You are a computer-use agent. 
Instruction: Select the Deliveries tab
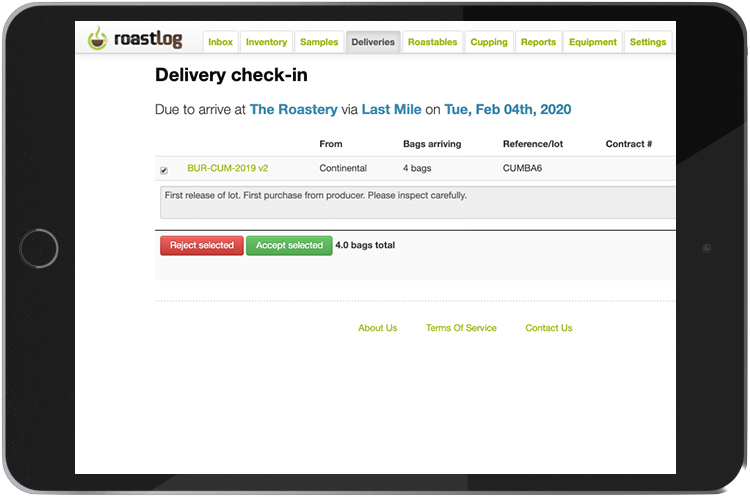[x=373, y=42]
